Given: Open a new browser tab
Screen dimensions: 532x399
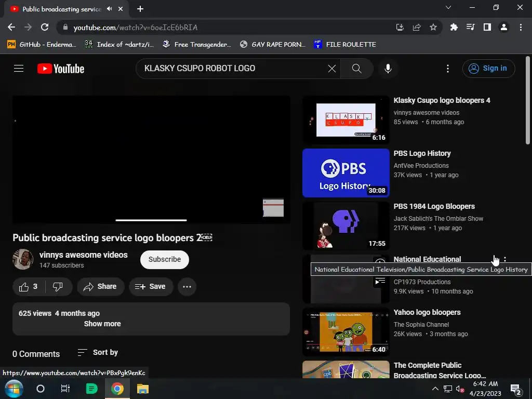Looking at the screenshot, I should coord(140,9).
